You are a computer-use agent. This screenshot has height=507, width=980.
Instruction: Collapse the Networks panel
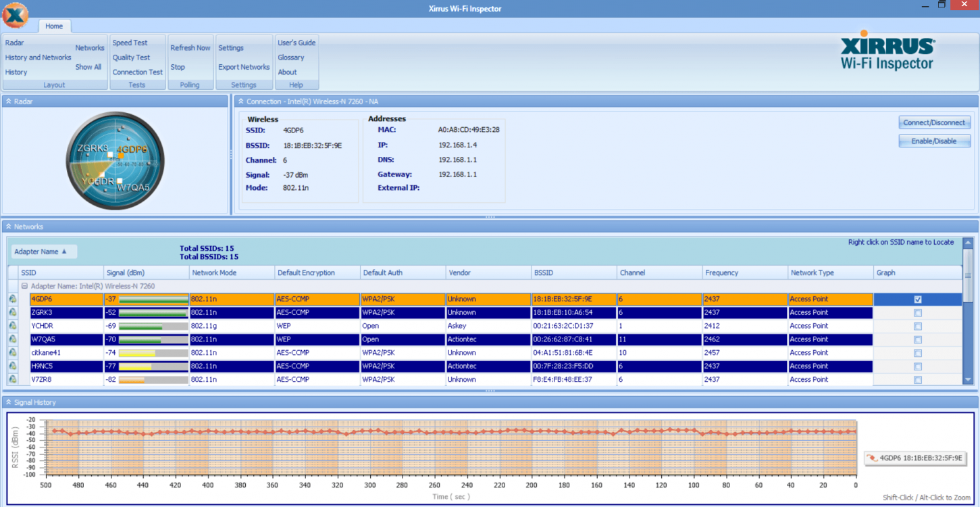tap(9, 226)
